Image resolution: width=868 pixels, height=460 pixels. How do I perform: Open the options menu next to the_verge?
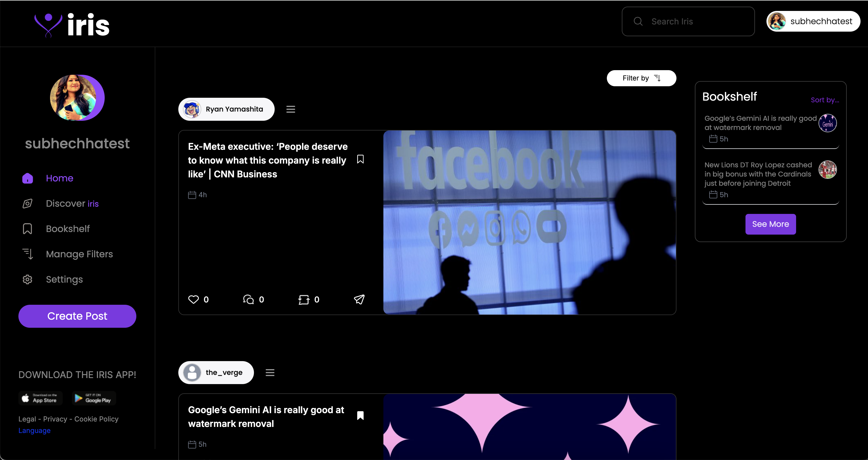pyautogui.click(x=270, y=372)
